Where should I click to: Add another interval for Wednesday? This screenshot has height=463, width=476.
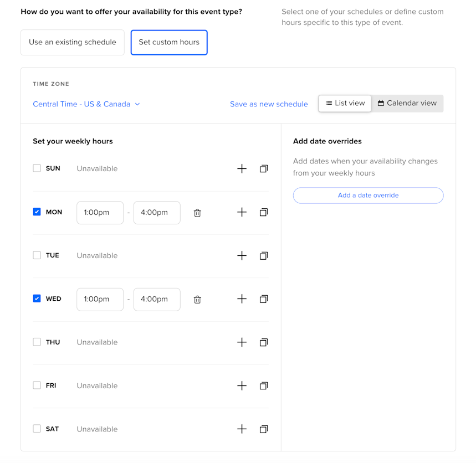(242, 299)
